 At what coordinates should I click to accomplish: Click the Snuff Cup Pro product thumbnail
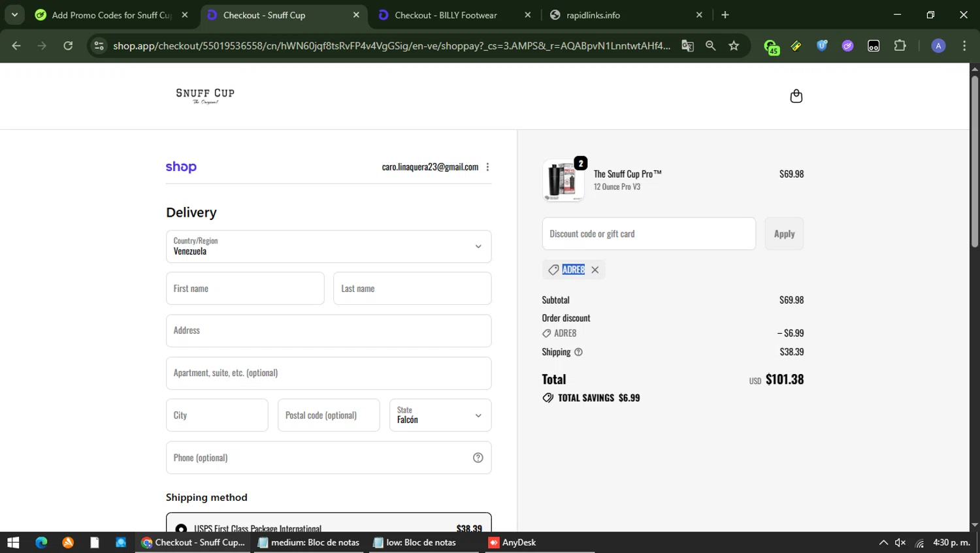563,180
